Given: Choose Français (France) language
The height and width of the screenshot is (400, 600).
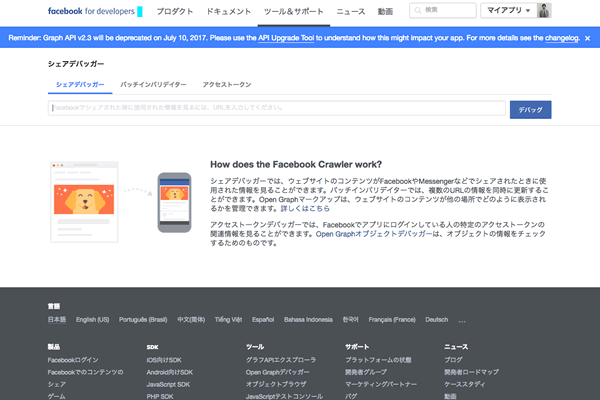Looking at the screenshot, I should (392, 320).
